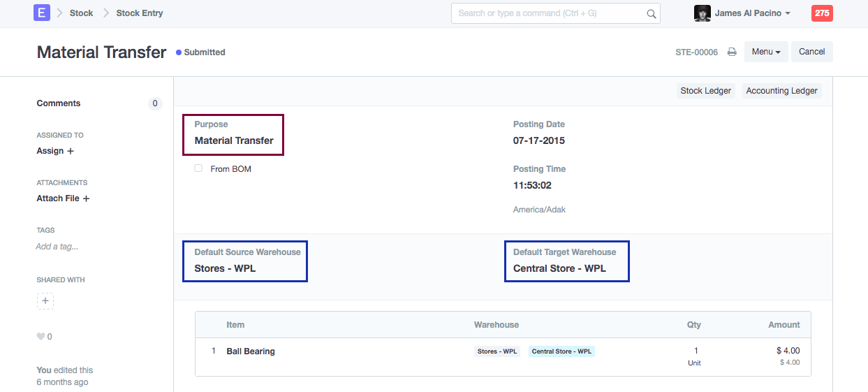Click the ERPNext home logo icon
868x392 pixels.
[x=41, y=13]
